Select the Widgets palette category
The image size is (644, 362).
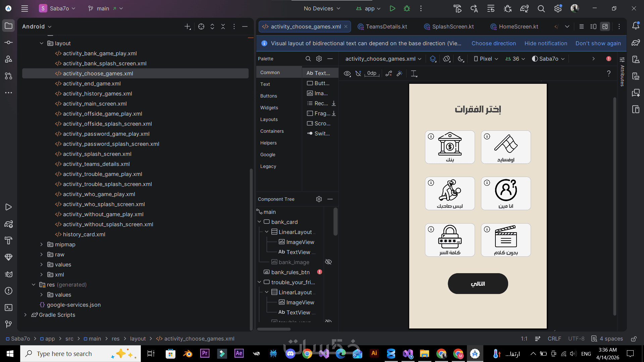[269, 108]
